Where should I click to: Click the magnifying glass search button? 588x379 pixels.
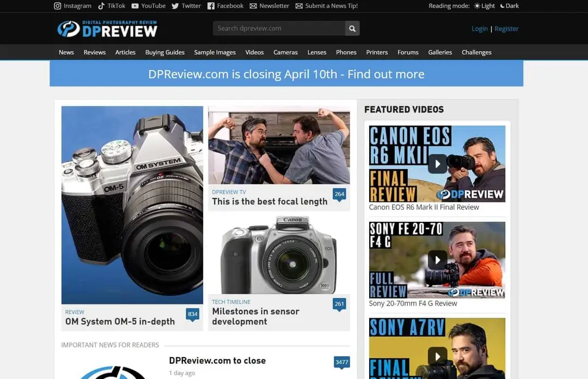352,28
